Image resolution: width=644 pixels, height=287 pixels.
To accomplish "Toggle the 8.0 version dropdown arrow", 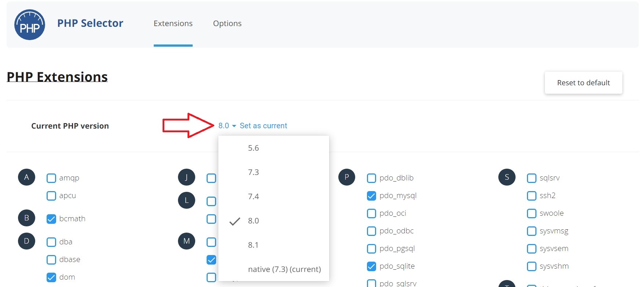I will click(x=234, y=126).
